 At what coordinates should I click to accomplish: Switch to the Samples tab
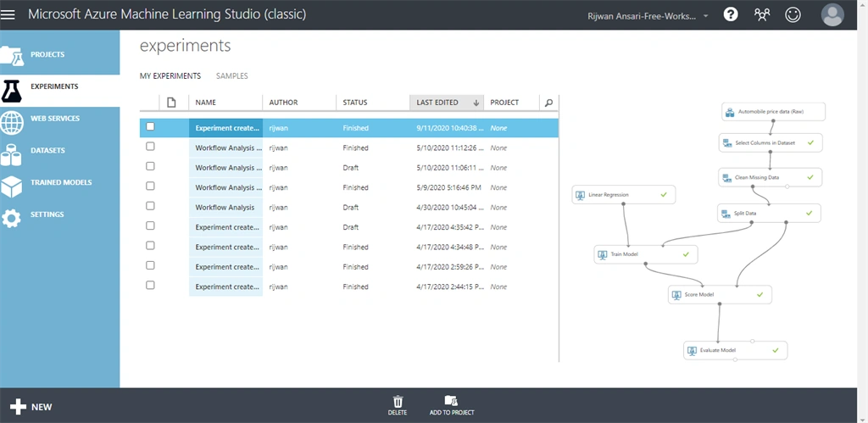pos(232,75)
